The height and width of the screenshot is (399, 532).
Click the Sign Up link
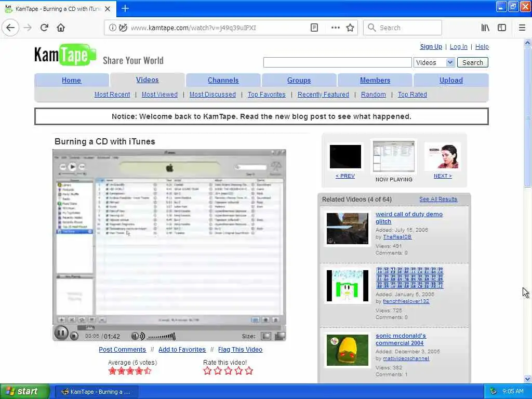[431, 46]
